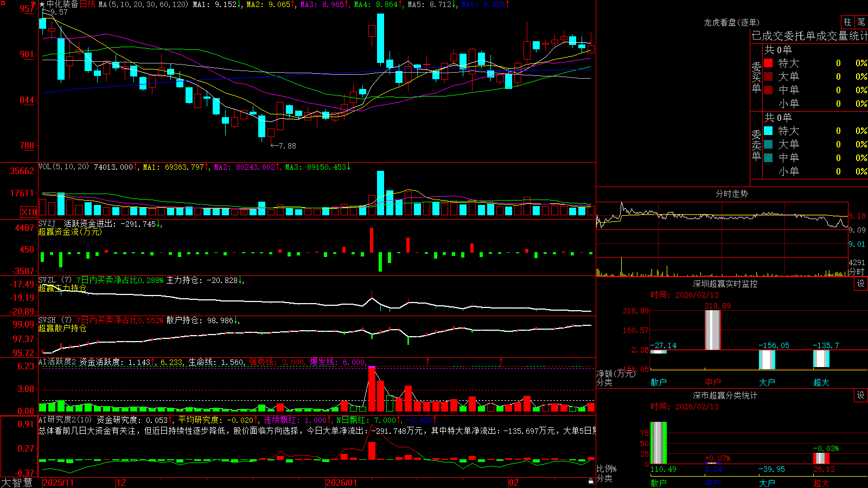Click the 超赢主力持仓 label
The image size is (868, 488).
pyautogui.click(x=62, y=288)
